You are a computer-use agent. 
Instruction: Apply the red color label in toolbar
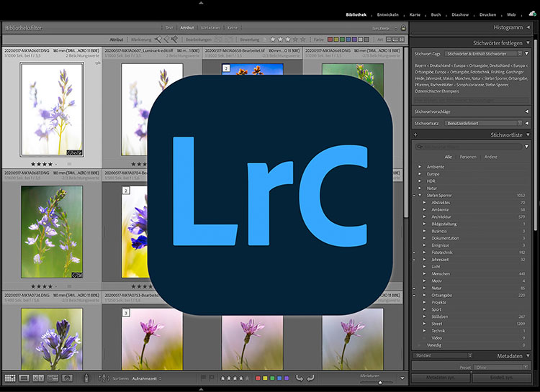click(x=258, y=378)
